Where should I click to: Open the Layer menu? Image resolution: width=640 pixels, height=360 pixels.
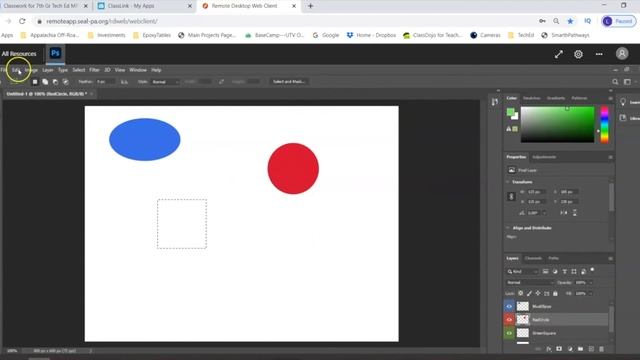(48, 70)
